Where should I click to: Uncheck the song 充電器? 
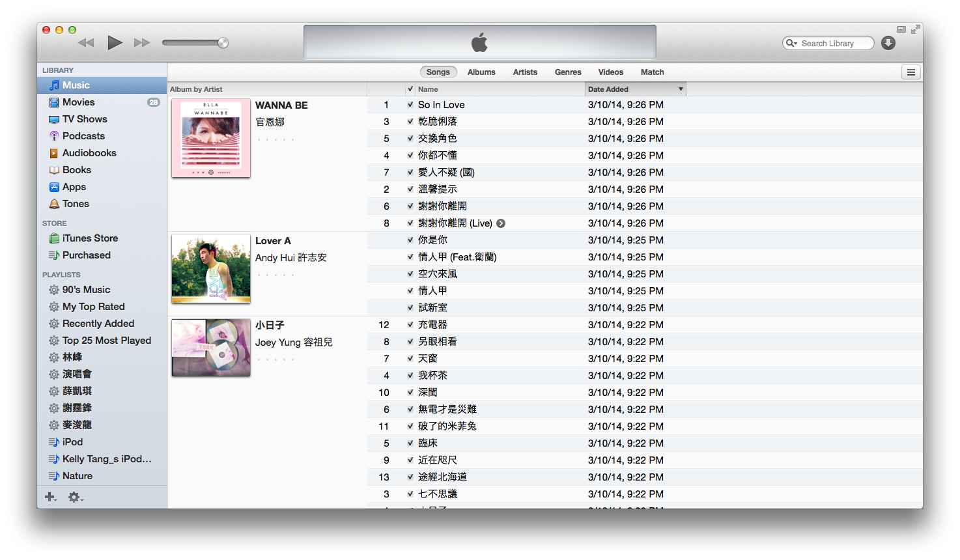410,325
